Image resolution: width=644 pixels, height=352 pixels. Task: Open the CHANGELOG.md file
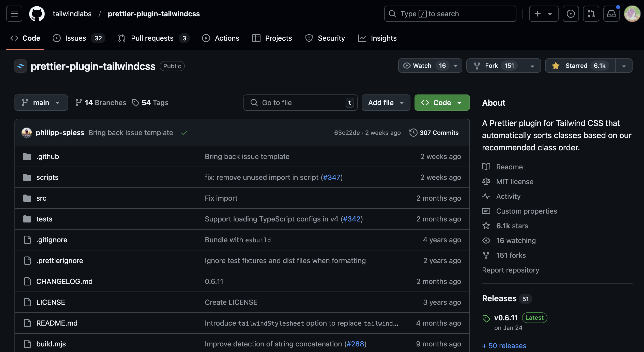64,281
